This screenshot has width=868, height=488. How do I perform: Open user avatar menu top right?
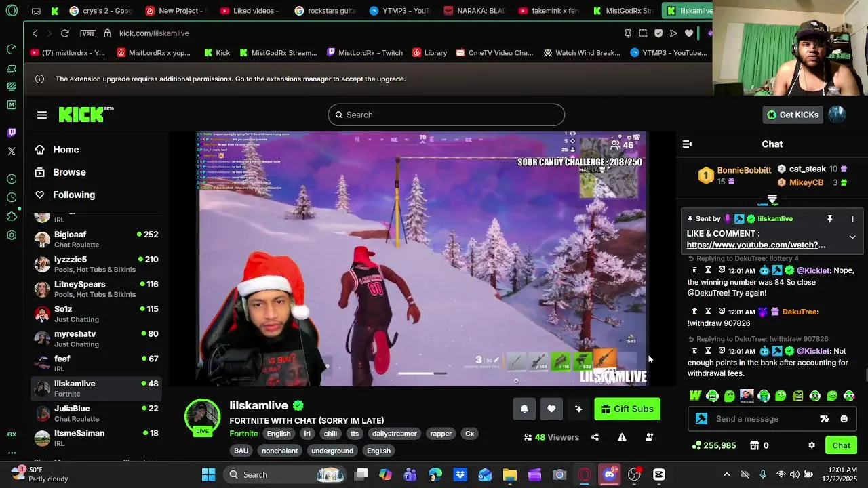(x=837, y=115)
